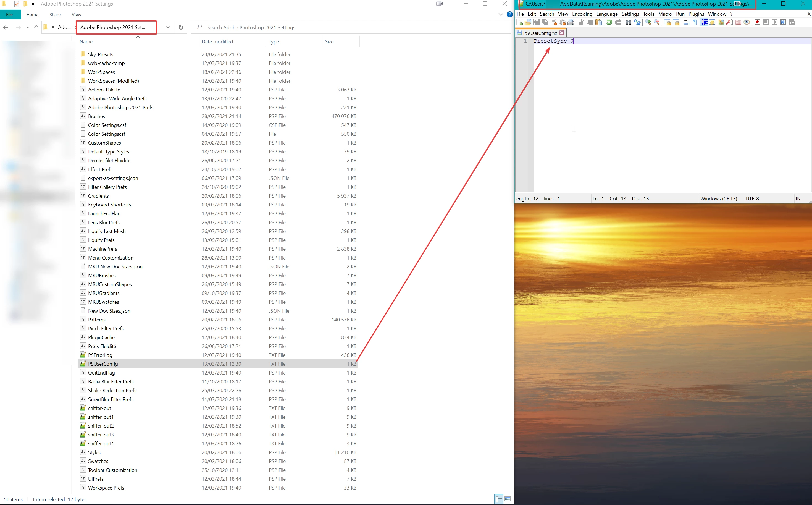Toggle the Indent Guide toolbar button
Screen dimensions: 812x505
click(x=704, y=22)
